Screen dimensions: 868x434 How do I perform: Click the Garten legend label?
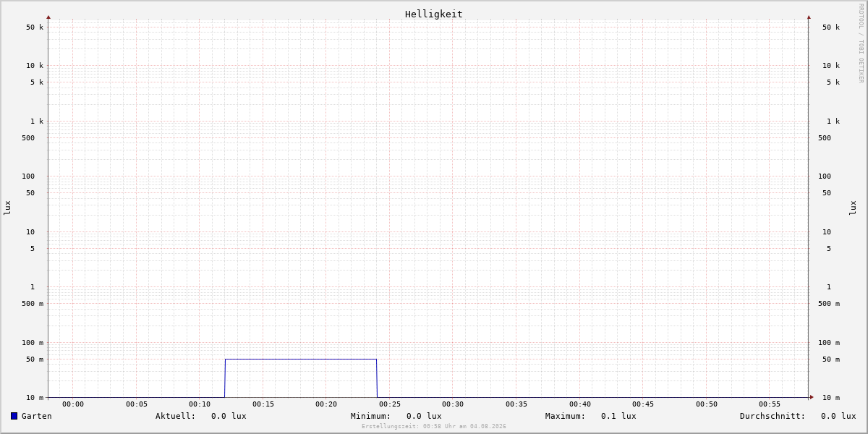(x=37, y=416)
